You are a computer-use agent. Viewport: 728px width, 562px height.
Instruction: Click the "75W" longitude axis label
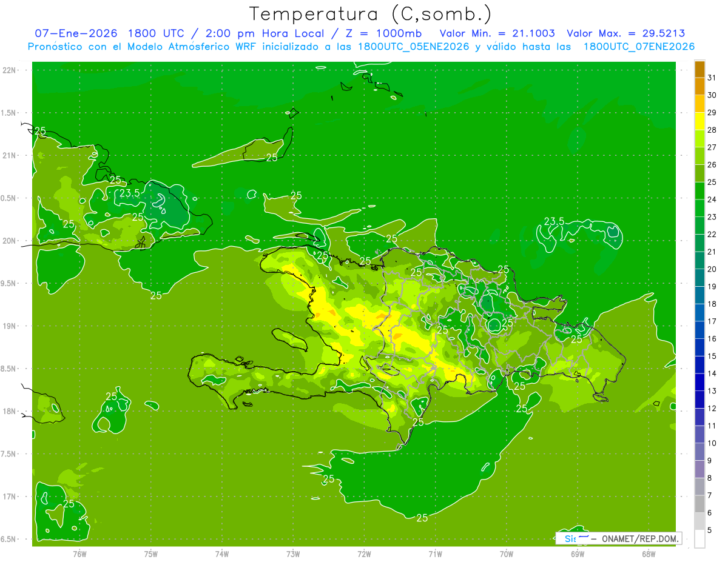pos(151,554)
